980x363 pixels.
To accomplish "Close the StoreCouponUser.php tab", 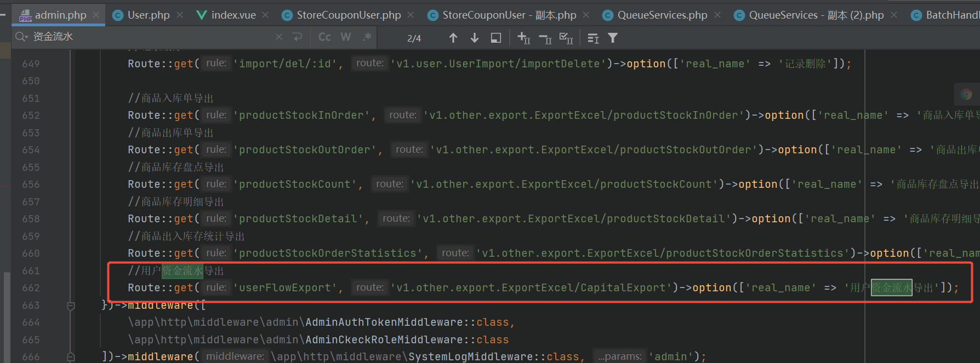I will point(411,15).
